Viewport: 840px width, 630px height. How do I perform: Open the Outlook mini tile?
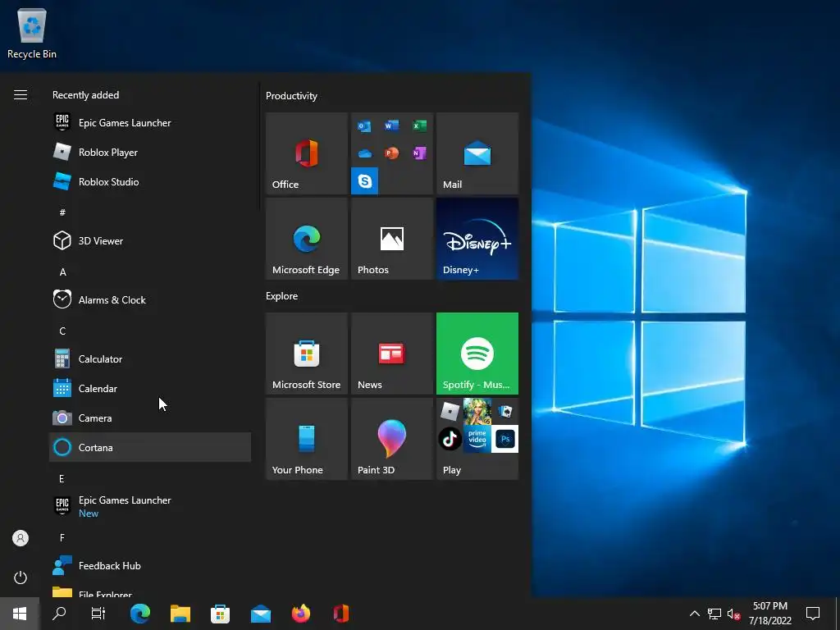pos(365,126)
